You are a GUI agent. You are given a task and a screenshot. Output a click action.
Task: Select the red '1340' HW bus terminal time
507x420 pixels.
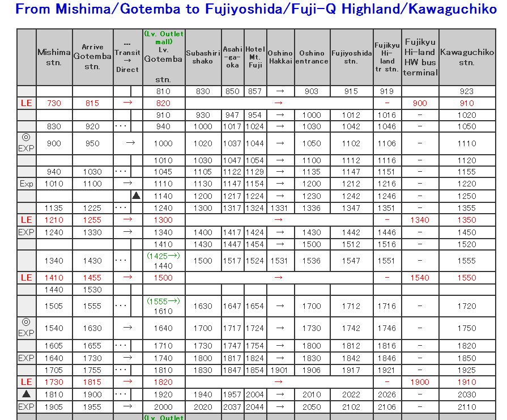click(420, 220)
